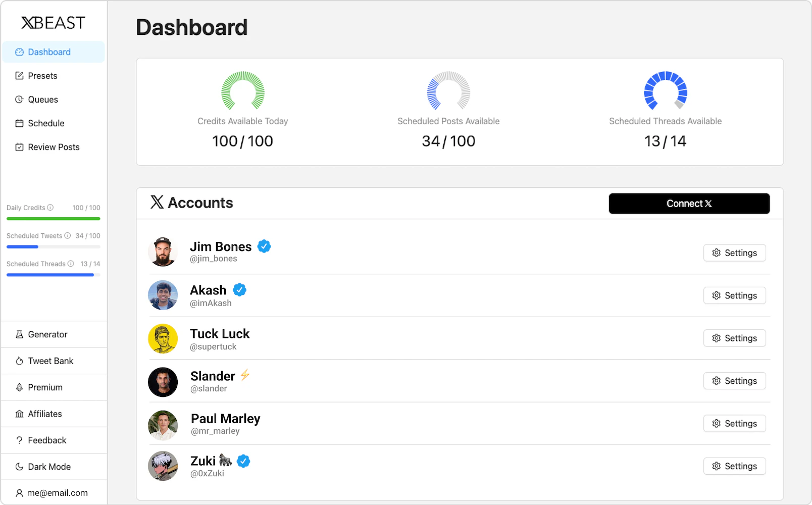
Task: Select the Generator flask icon
Action: (x=19, y=334)
